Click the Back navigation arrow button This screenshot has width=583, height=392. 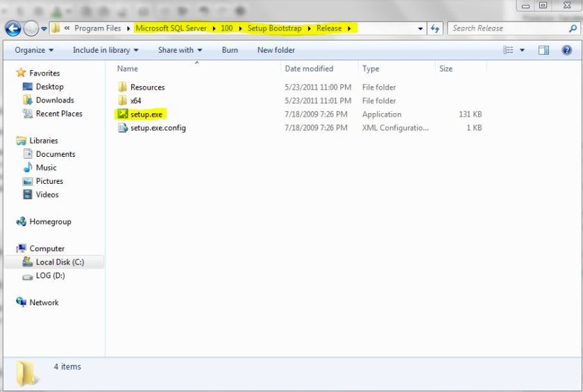pyautogui.click(x=12, y=28)
